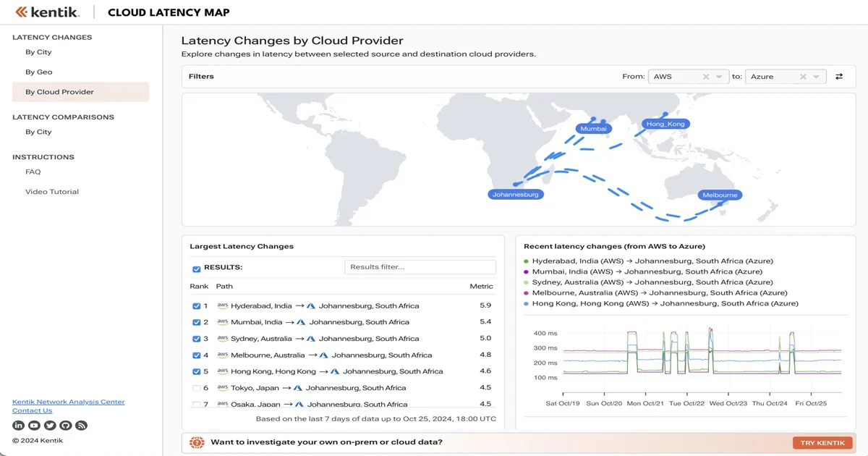Expand the To provider dropdown arrow
The height and width of the screenshot is (456, 868).
coord(816,77)
